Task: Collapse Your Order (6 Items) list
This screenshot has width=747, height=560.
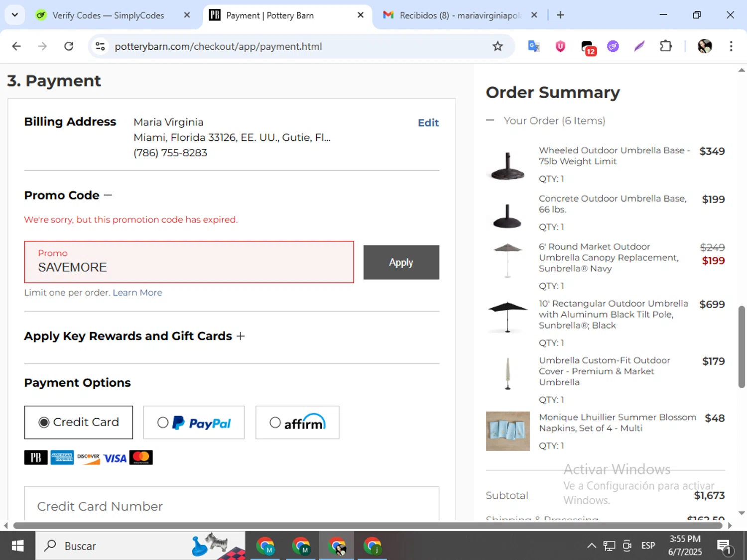Action: (x=490, y=120)
